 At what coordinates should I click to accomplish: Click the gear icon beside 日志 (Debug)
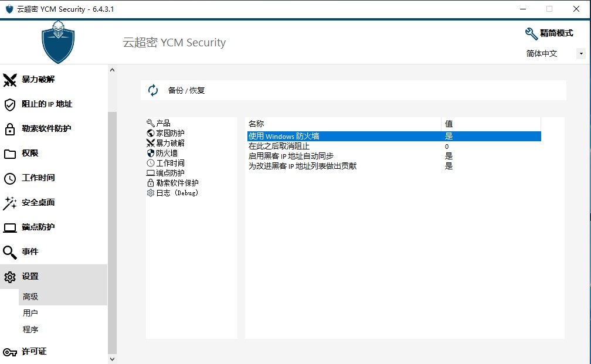pyautogui.click(x=150, y=193)
